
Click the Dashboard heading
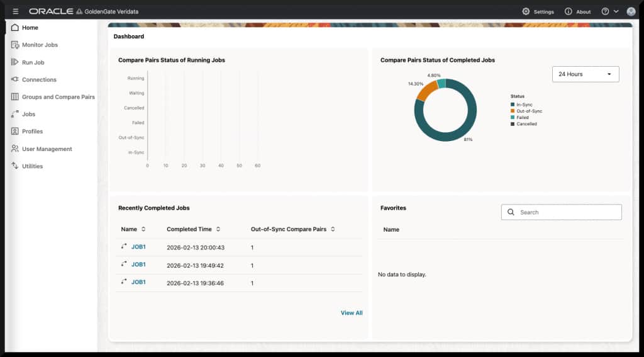click(128, 37)
